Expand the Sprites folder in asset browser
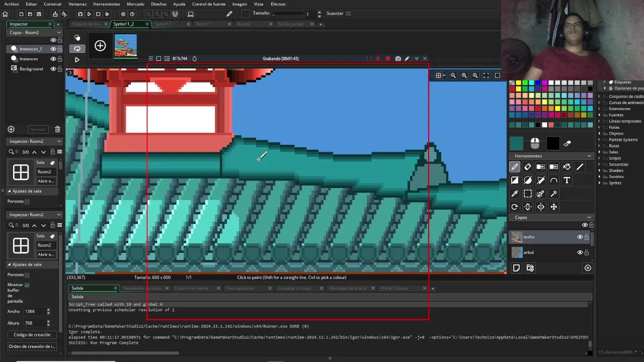 [x=599, y=183]
